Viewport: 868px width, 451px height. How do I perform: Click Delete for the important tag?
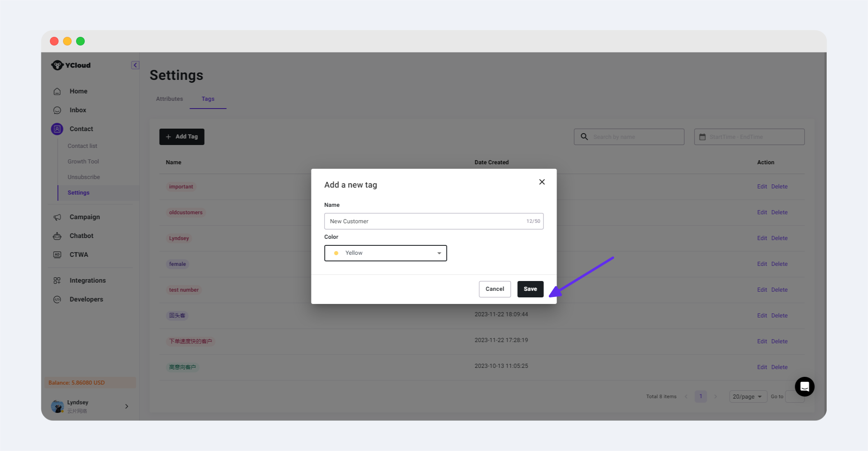779,186
